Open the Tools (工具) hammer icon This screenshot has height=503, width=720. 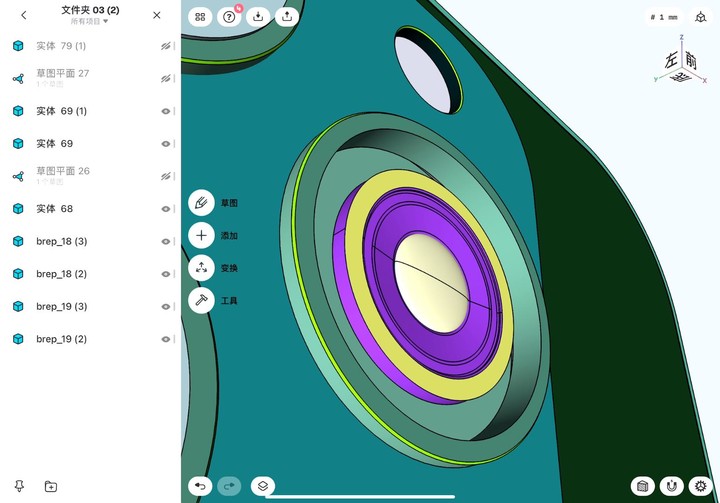[x=201, y=300]
